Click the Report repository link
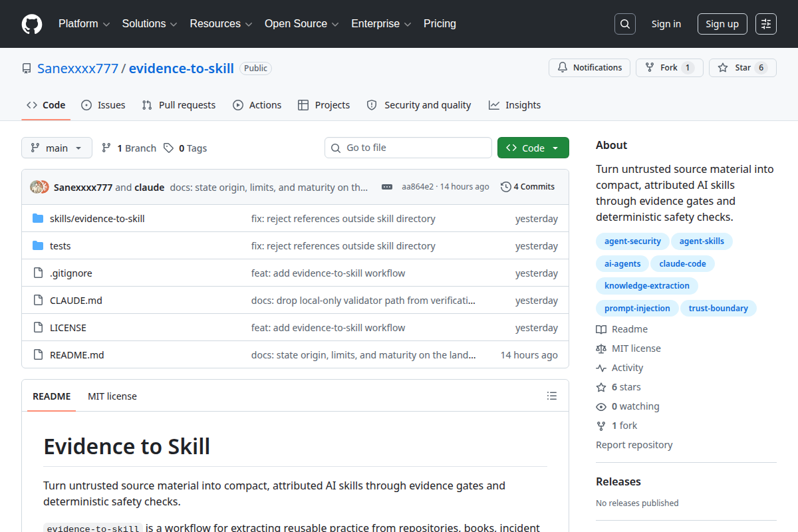Image resolution: width=798 pixels, height=532 pixels. click(x=634, y=445)
